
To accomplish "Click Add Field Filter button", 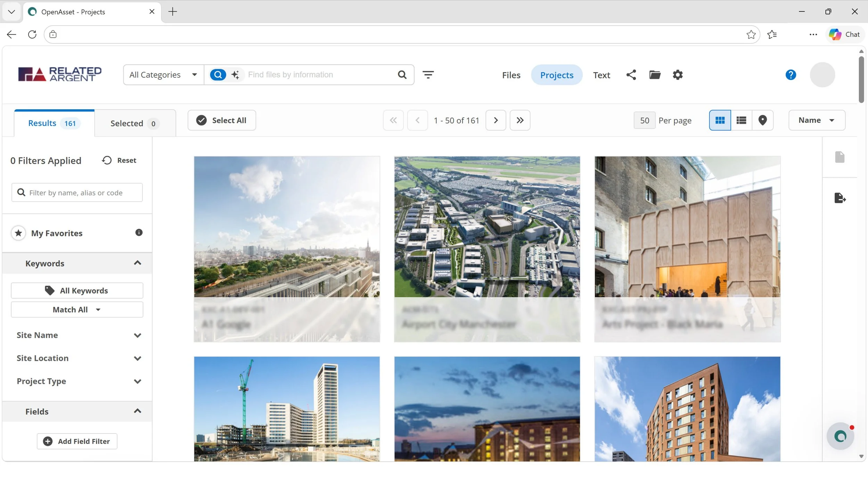I will 77,441.
